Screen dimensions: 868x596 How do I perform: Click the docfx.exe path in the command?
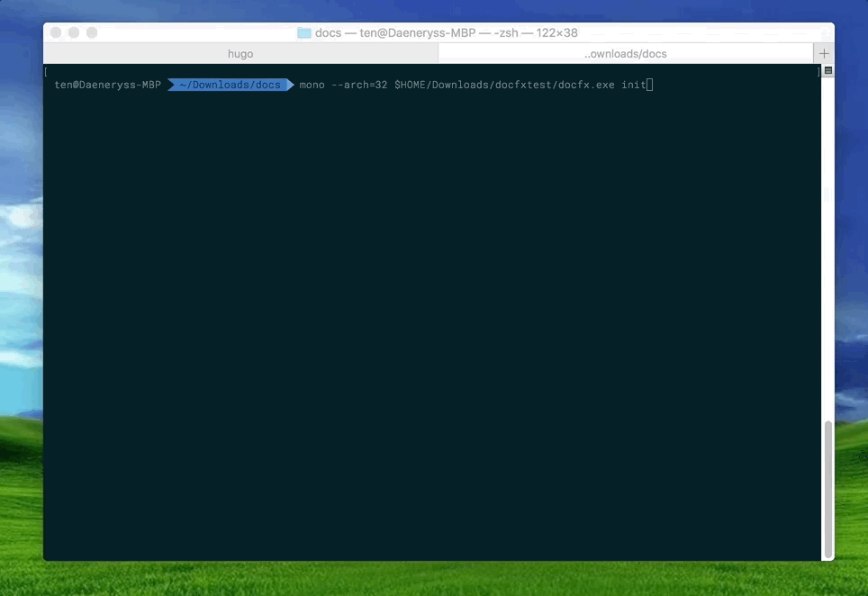tap(504, 85)
